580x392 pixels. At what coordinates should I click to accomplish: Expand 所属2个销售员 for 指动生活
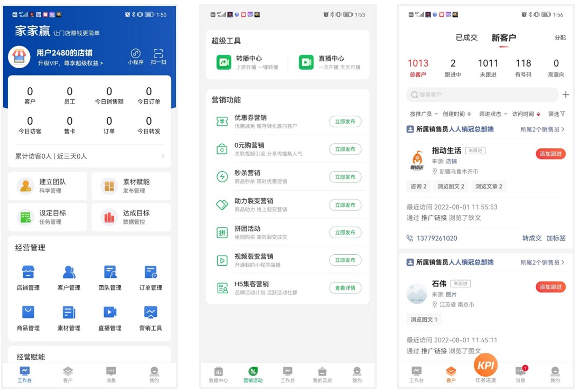tap(542, 129)
